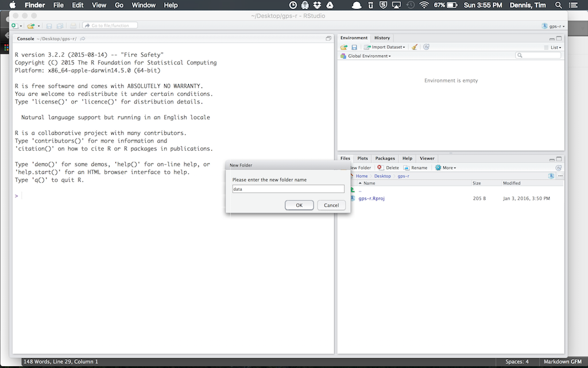588x368 pixels.
Task: Click the Go to file/function field
Action: coord(110,25)
